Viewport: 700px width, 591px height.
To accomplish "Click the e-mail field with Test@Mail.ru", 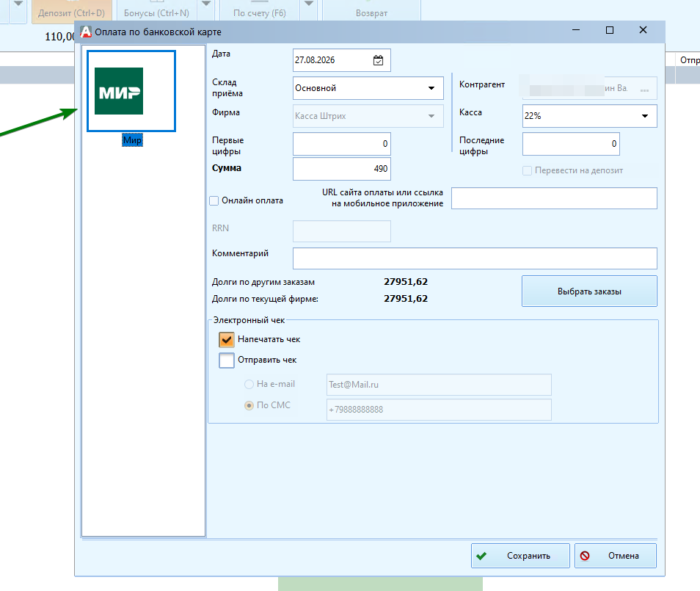I will (x=439, y=385).
